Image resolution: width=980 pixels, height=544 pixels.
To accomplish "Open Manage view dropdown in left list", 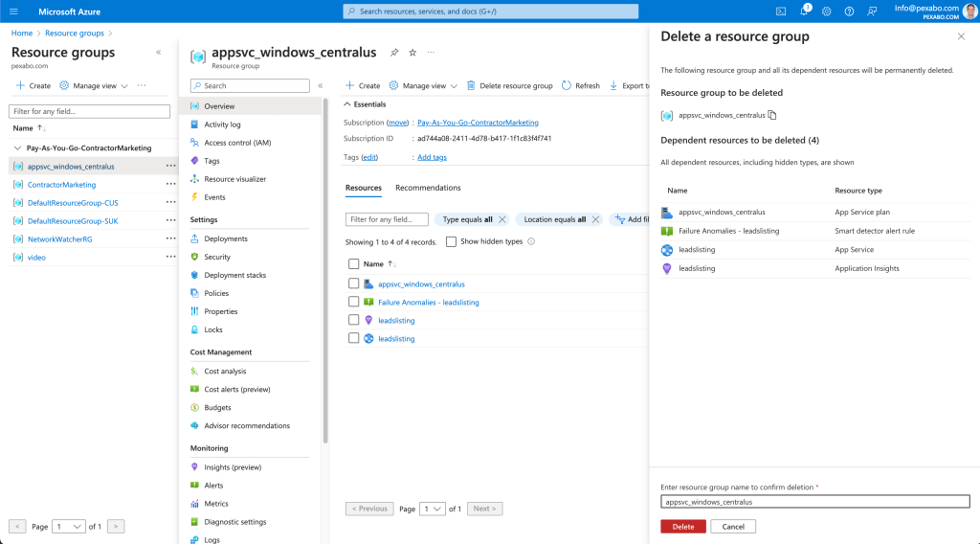I will pos(94,85).
